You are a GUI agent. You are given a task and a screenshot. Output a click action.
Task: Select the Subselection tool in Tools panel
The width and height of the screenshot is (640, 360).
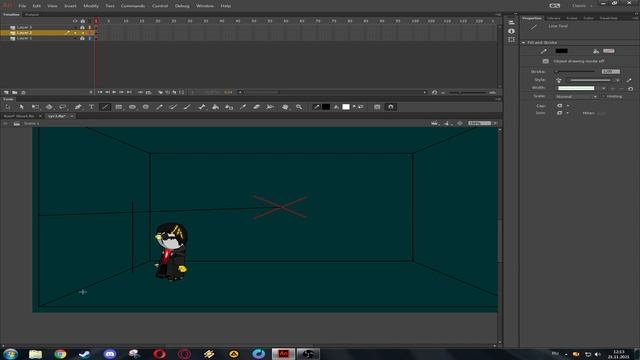(x=22, y=107)
